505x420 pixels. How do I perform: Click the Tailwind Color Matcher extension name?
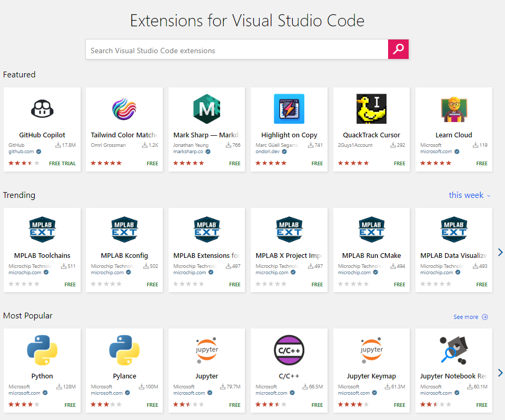[124, 135]
